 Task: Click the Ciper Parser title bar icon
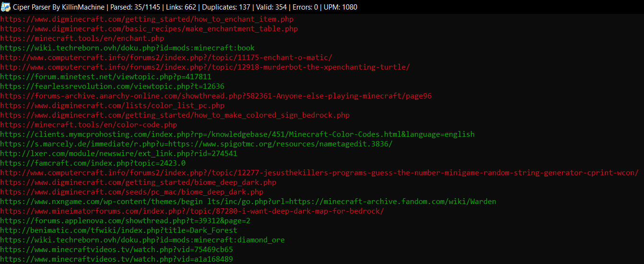[x=6, y=7]
